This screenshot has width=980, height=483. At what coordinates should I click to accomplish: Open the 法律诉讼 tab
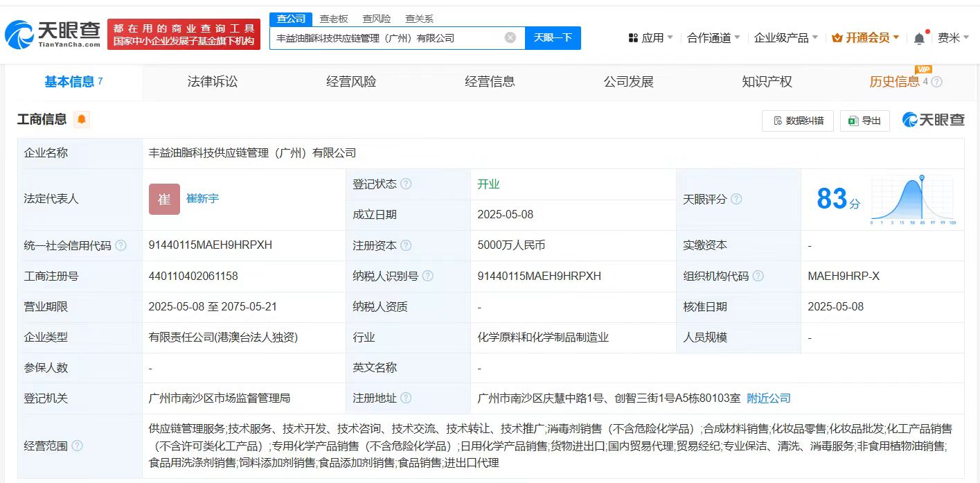[x=213, y=82]
